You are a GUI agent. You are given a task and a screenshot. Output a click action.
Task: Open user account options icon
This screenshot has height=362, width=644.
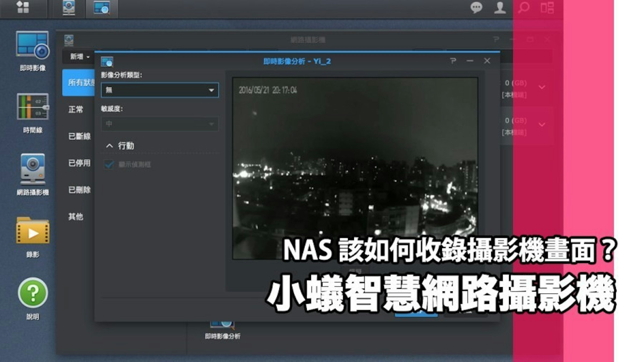[x=500, y=8]
